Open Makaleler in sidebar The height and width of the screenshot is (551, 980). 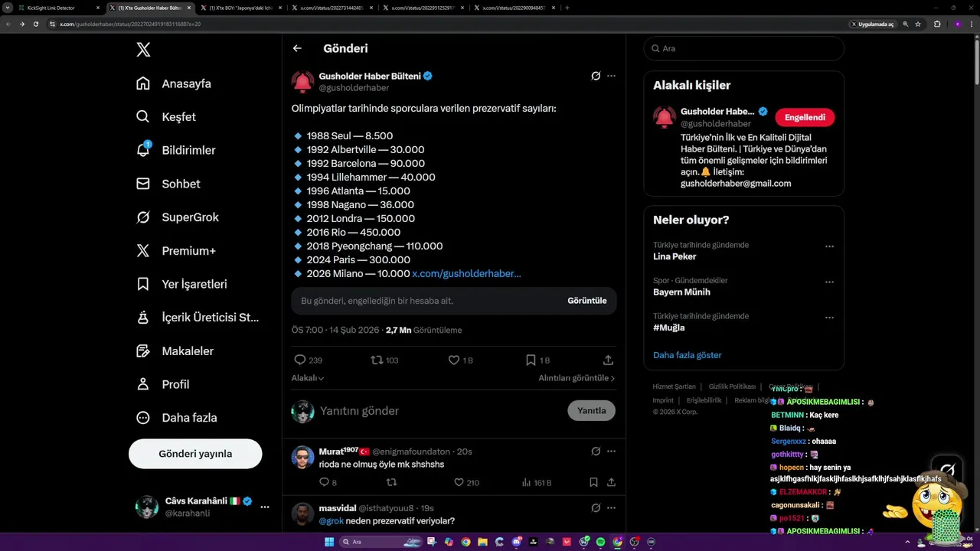tap(175, 351)
